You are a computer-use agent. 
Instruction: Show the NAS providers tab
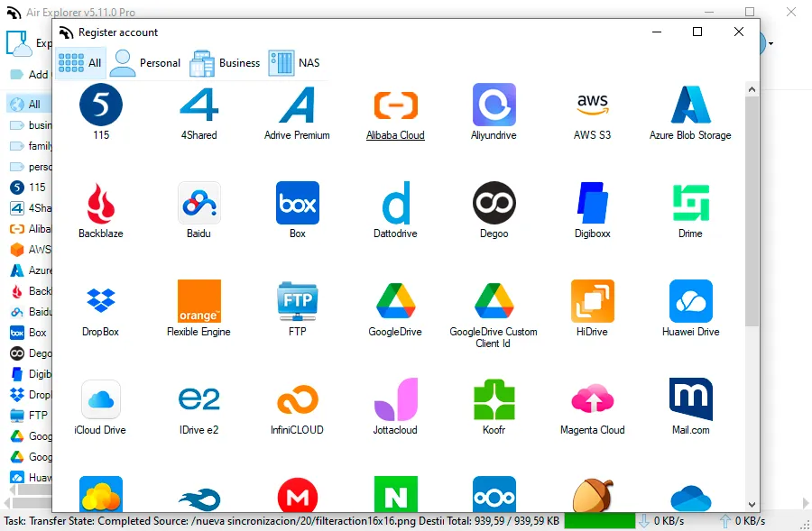coord(294,63)
